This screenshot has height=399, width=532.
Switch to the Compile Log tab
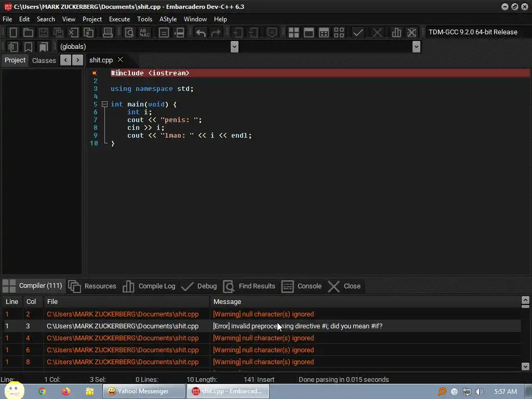pyautogui.click(x=149, y=286)
